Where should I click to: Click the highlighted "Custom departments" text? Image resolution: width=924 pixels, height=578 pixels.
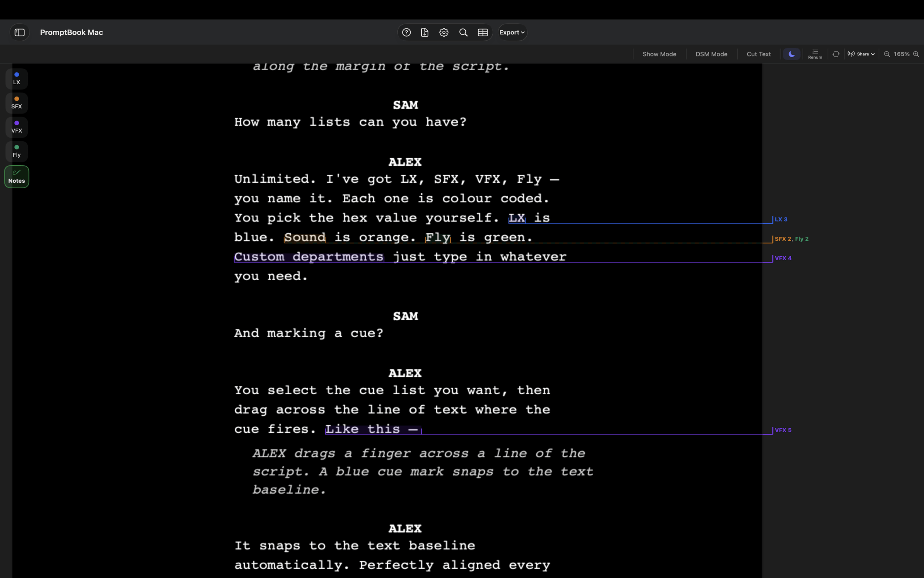[x=309, y=257]
